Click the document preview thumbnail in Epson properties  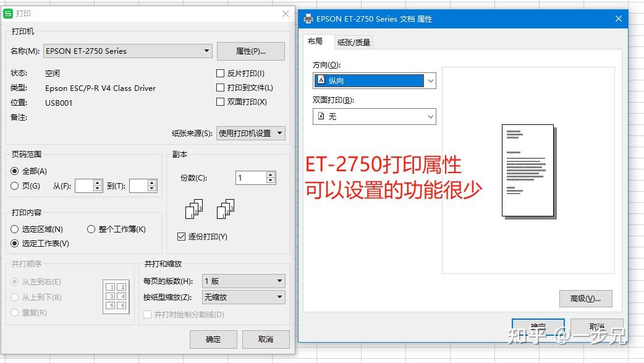coord(528,172)
